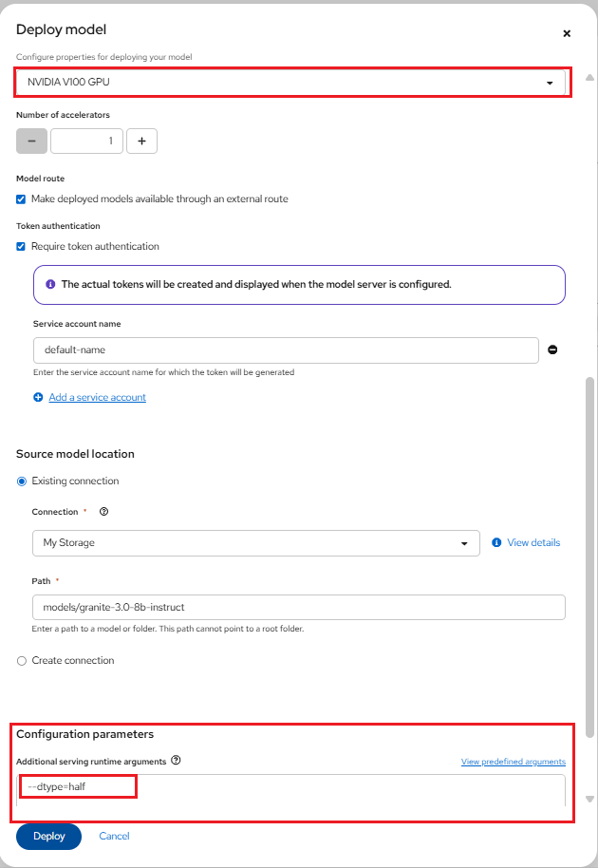Click the plus icon to add service account

38,398
